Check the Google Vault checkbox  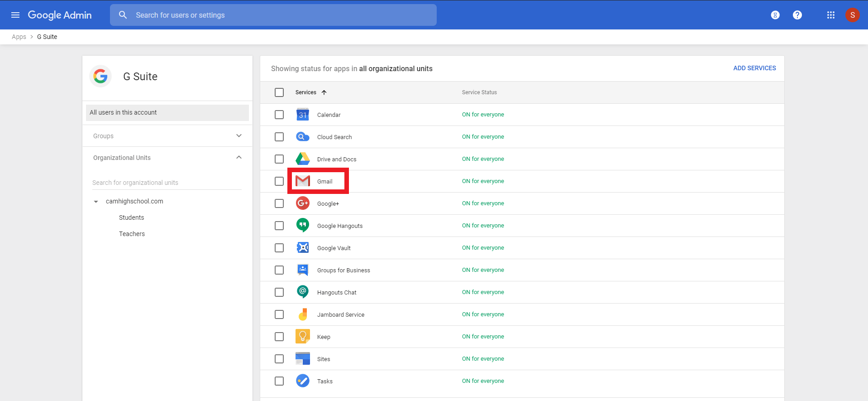pos(279,248)
